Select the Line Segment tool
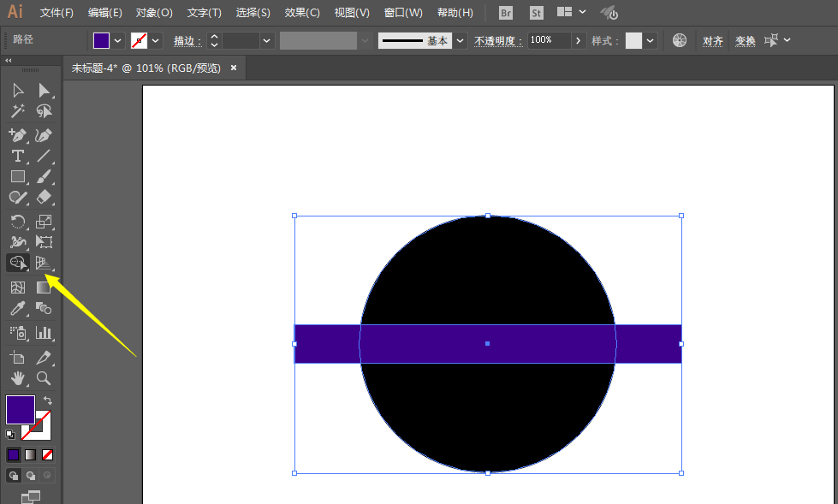Image resolution: width=838 pixels, height=504 pixels. (x=44, y=156)
